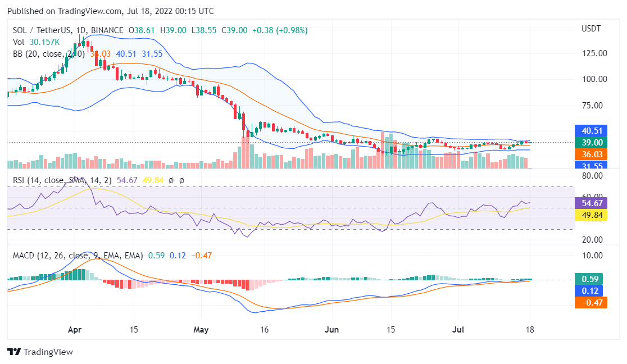Click the TradingView logo icon

tap(14, 352)
